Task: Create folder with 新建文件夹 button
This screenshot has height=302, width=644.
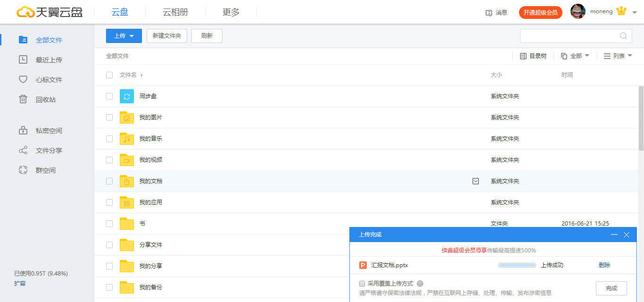Action: click(x=166, y=35)
